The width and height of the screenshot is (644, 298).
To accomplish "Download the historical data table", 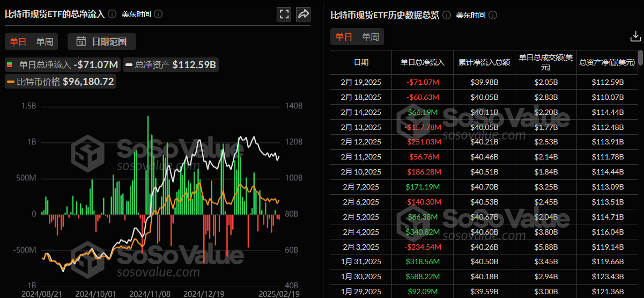I will click(635, 37).
